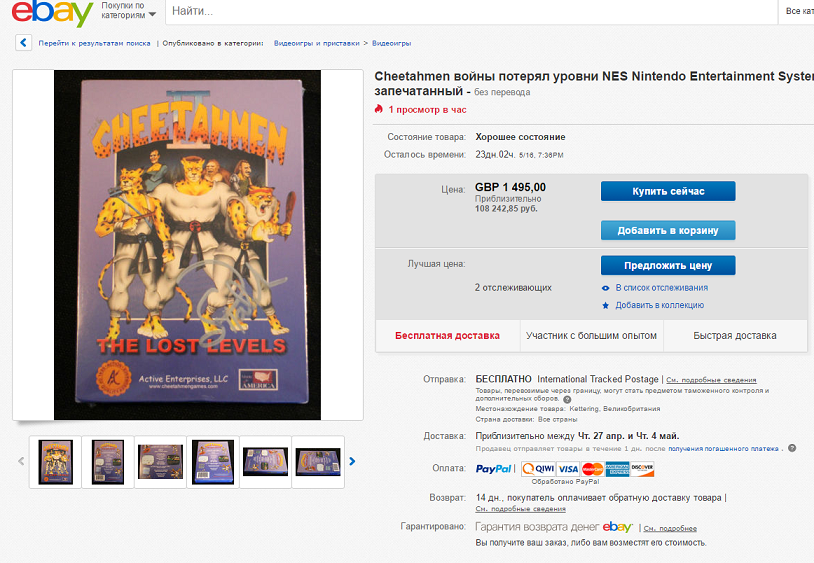
Task: Add item to watch list via eye link
Action: coord(661,287)
